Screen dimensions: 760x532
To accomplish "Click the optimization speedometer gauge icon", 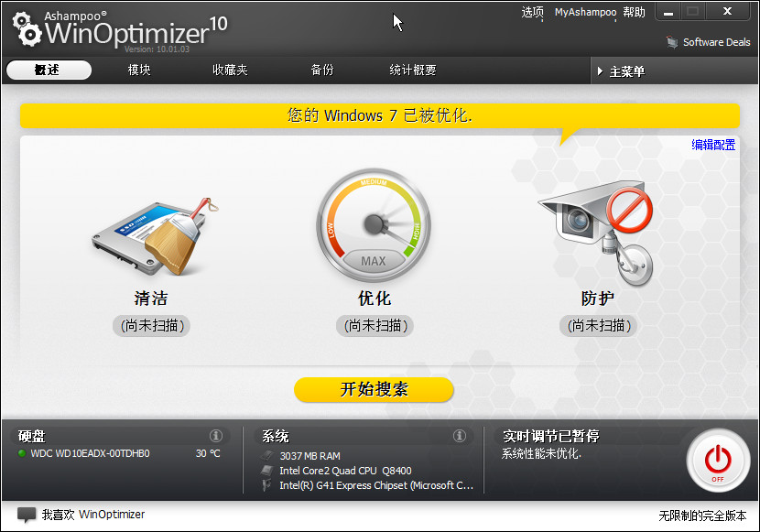I will click(374, 225).
